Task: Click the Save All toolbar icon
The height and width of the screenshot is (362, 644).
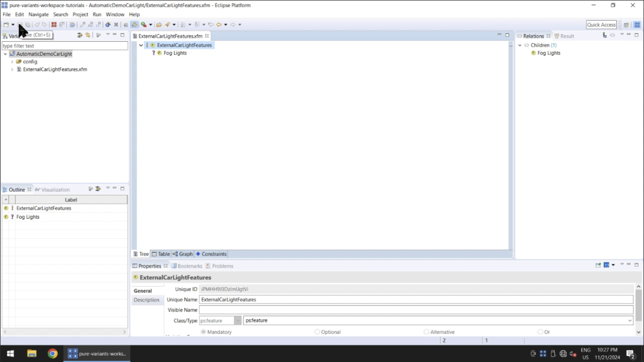Action: (28, 24)
